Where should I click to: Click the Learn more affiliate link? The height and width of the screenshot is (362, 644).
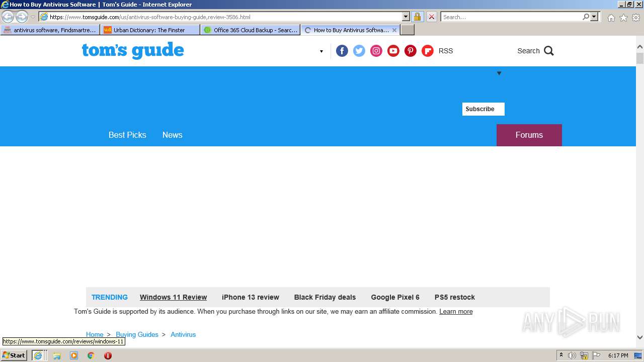coord(456,312)
